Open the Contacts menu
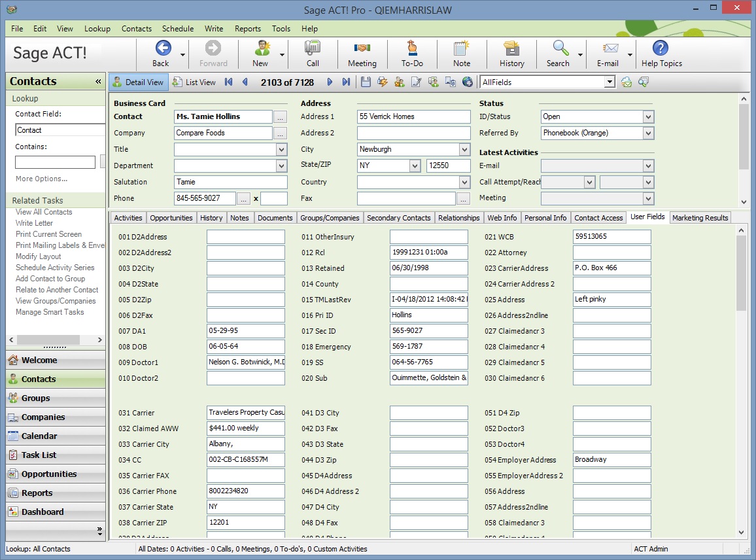Image resolution: width=756 pixels, height=560 pixels. 137,29
